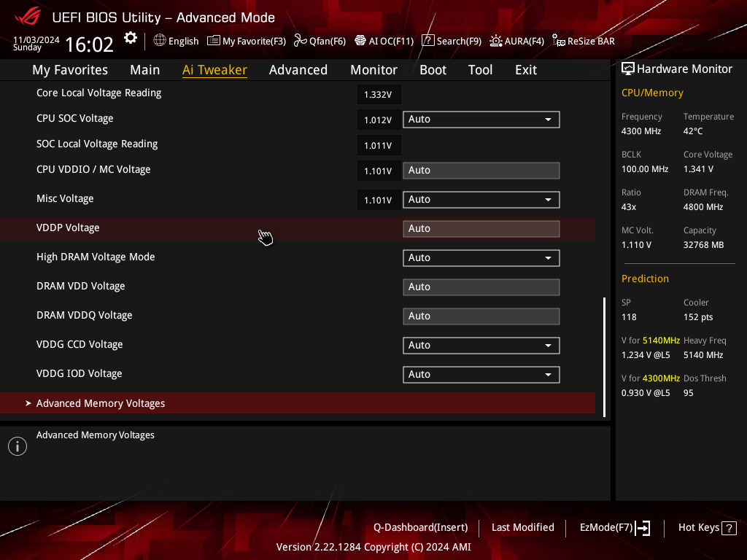Open High DRAM Voltage Mode dropdown

click(481, 258)
